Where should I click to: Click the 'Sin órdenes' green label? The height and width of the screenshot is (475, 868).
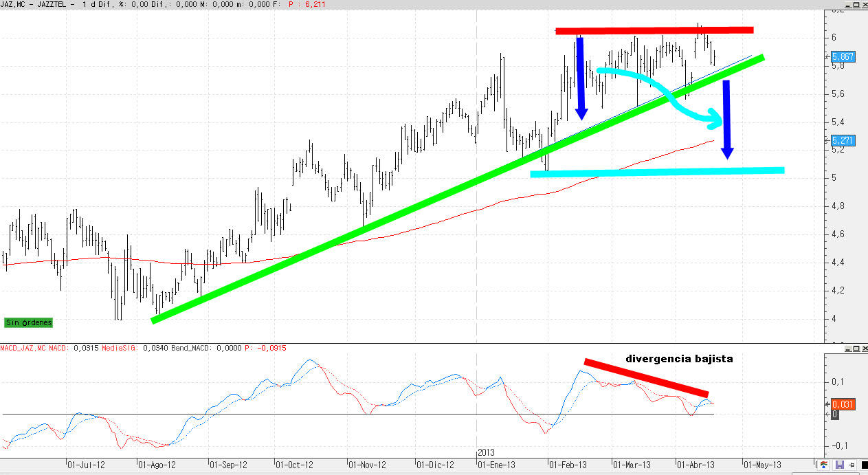pyautogui.click(x=28, y=322)
